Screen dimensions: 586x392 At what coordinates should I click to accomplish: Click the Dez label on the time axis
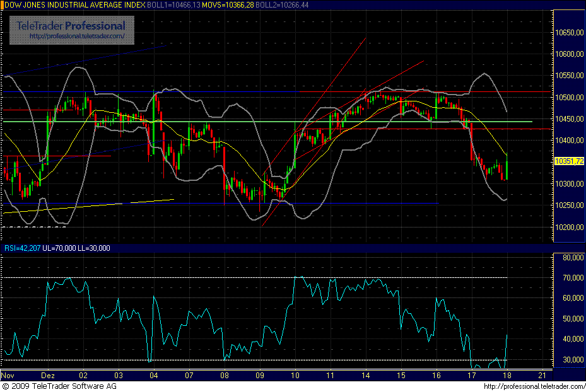(x=47, y=374)
